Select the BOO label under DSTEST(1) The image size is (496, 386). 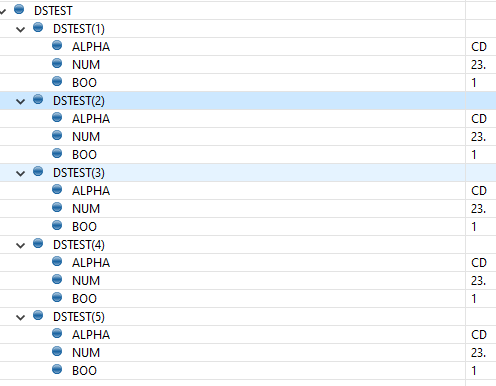pos(84,83)
